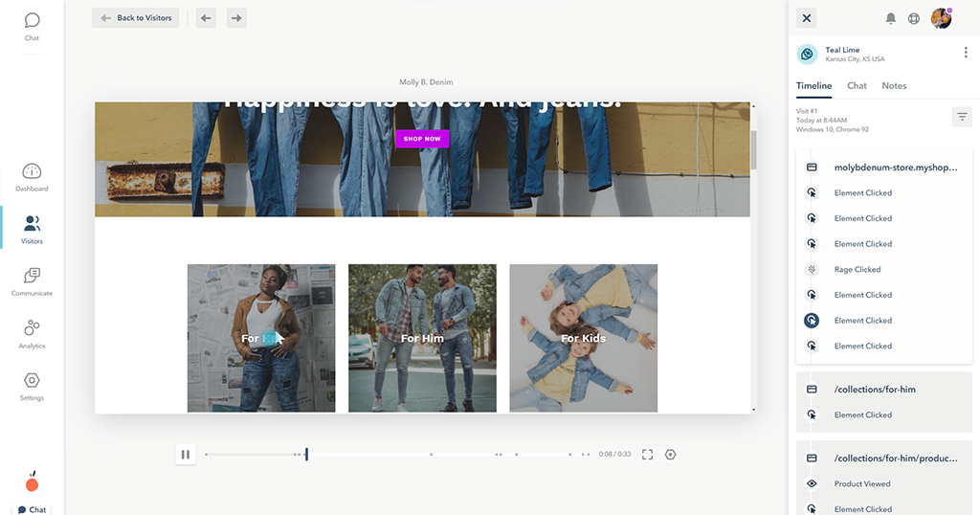Viewport: 980px width, 515px height.
Task: Open the three-dot menu for Teal Lime
Action: point(965,53)
